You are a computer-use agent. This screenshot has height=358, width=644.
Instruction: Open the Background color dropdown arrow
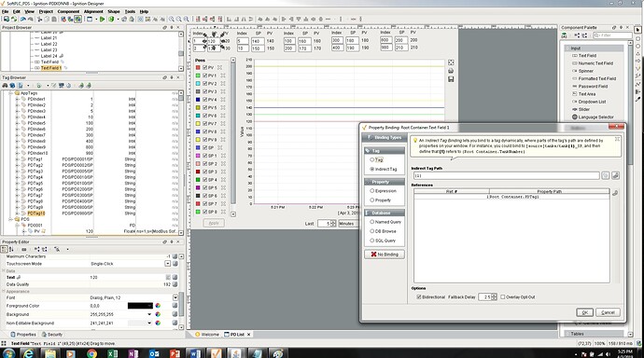(x=149, y=314)
